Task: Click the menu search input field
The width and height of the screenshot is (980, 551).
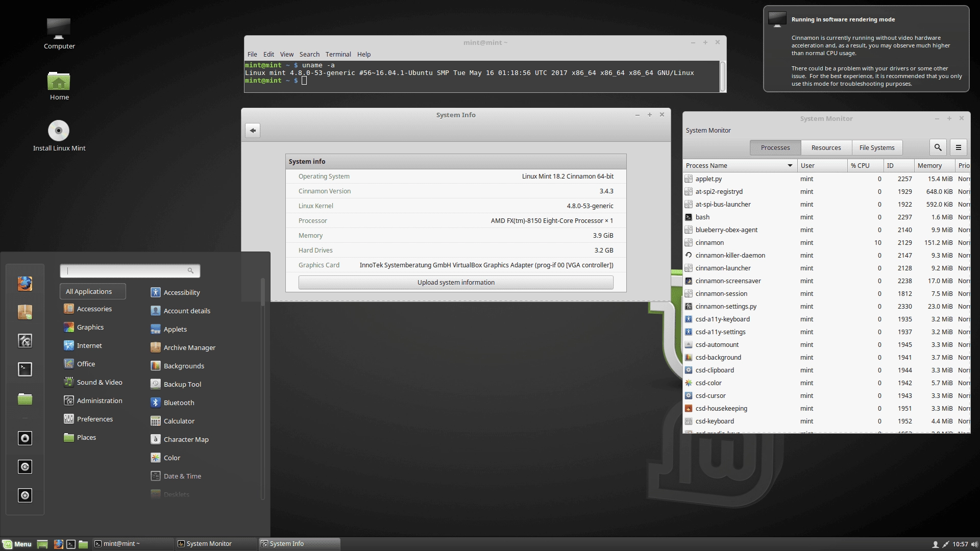Action: tap(130, 271)
